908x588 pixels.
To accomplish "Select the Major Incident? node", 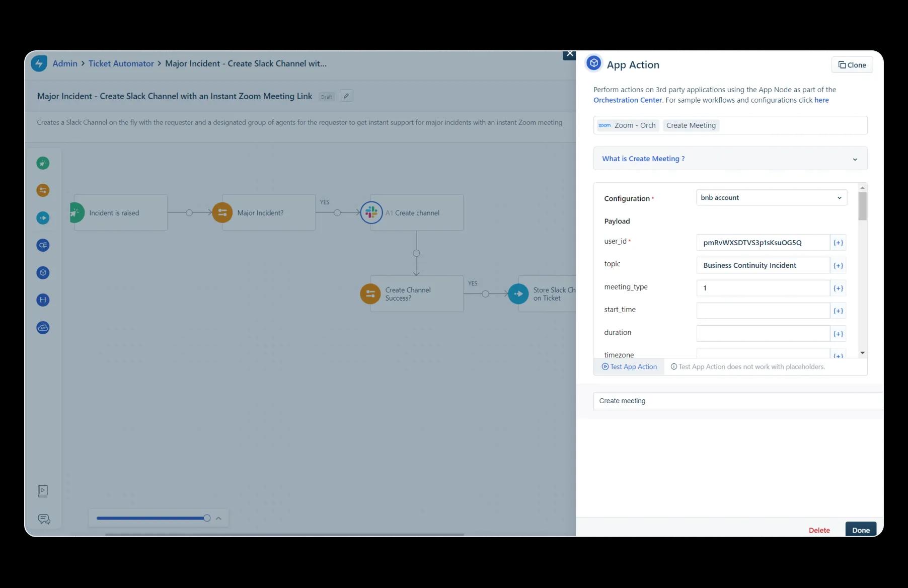I will click(x=269, y=212).
